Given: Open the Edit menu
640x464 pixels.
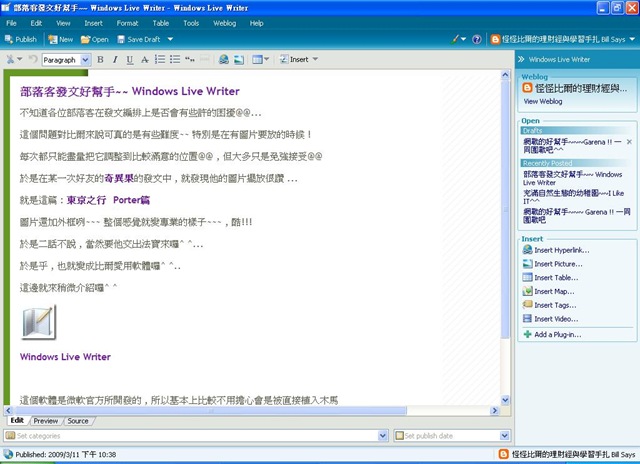Looking at the screenshot, I should (36, 23).
